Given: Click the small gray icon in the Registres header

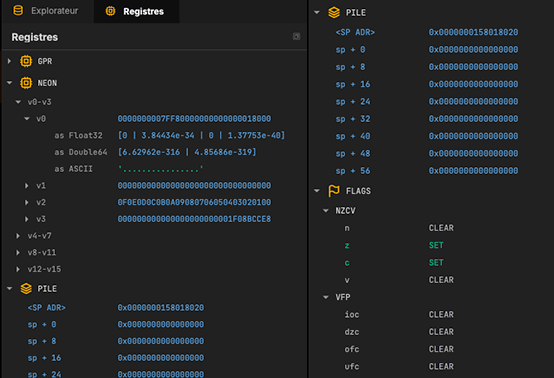Looking at the screenshot, I should pyautogui.click(x=296, y=36).
